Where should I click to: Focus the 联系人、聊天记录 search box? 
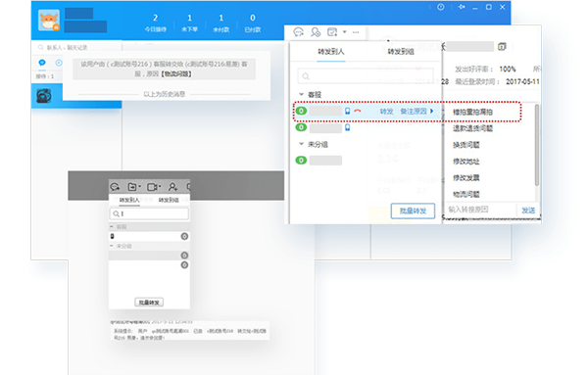point(76,48)
